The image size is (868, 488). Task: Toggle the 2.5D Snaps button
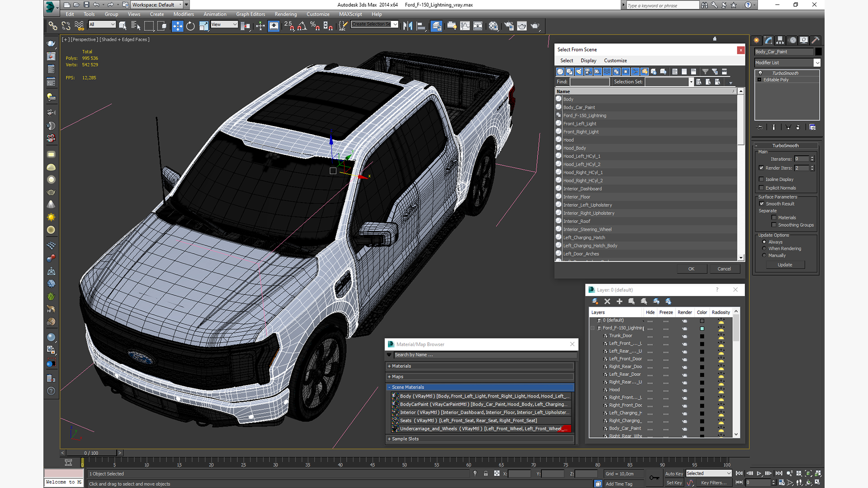coord(289,26)
